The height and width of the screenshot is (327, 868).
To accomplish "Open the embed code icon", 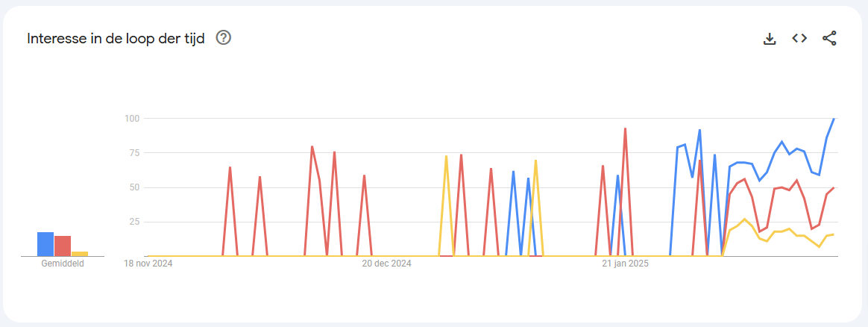I will (799, 38).
